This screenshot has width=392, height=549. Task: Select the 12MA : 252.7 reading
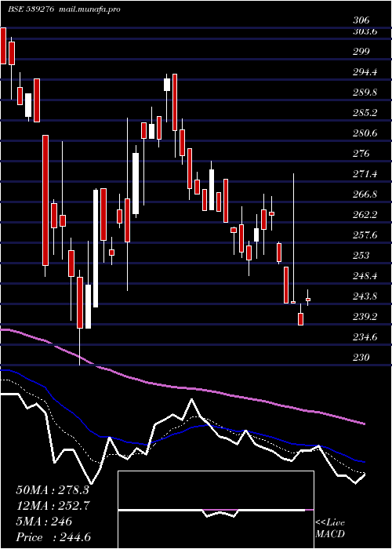[x=53, y=506]
